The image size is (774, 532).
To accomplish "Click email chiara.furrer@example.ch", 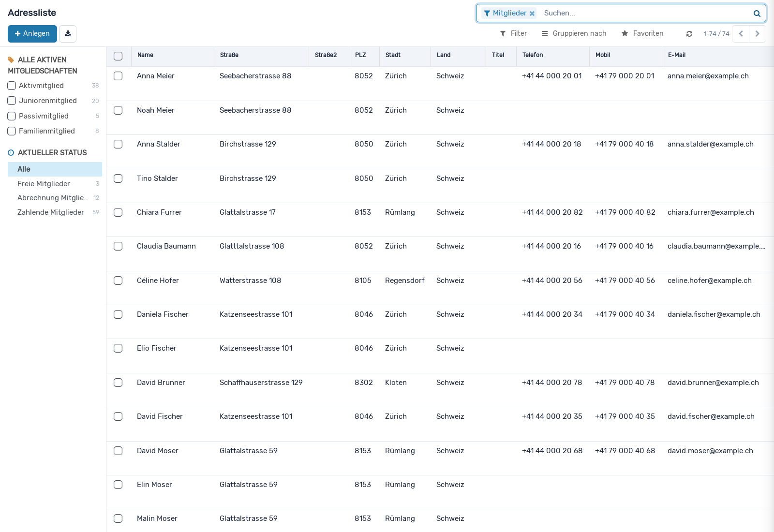I will pos(711,212).
